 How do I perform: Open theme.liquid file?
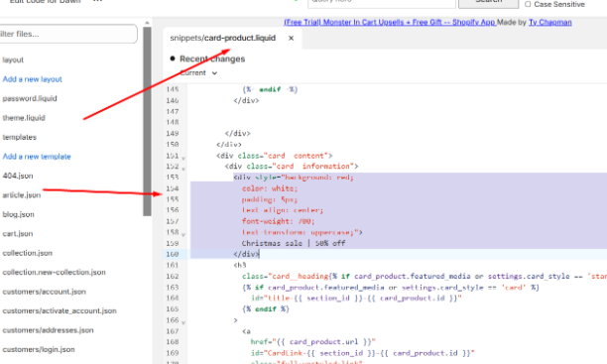point(24,118)
